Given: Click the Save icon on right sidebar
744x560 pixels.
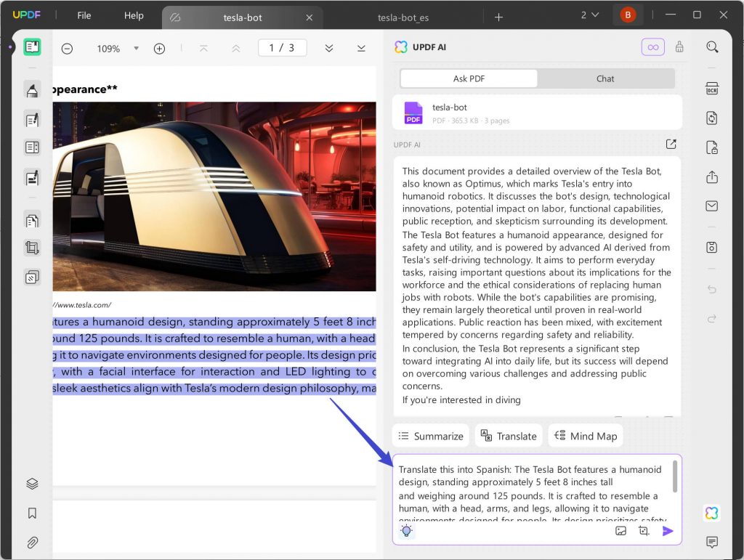Looking at the screenshot, I should (x=712, y=247).
